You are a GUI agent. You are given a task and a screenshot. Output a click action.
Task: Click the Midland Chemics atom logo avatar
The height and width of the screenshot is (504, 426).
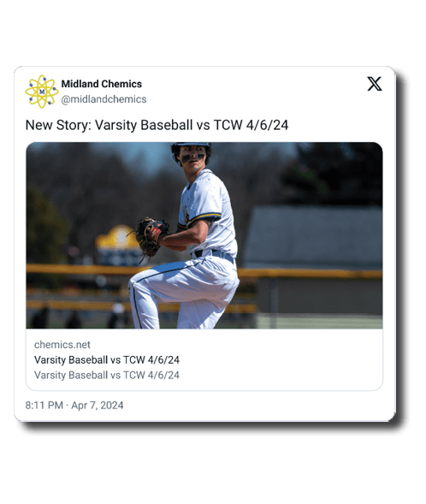click(42, 92)
